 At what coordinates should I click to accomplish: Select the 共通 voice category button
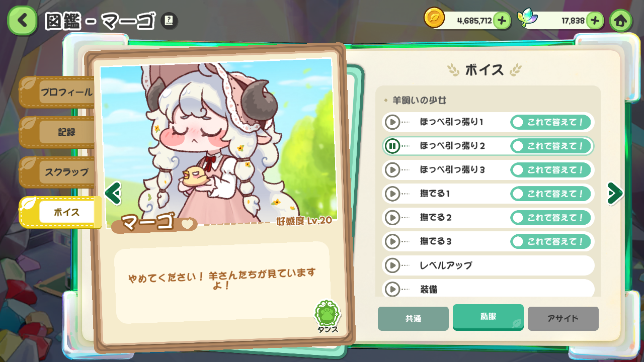click(413, 319)
